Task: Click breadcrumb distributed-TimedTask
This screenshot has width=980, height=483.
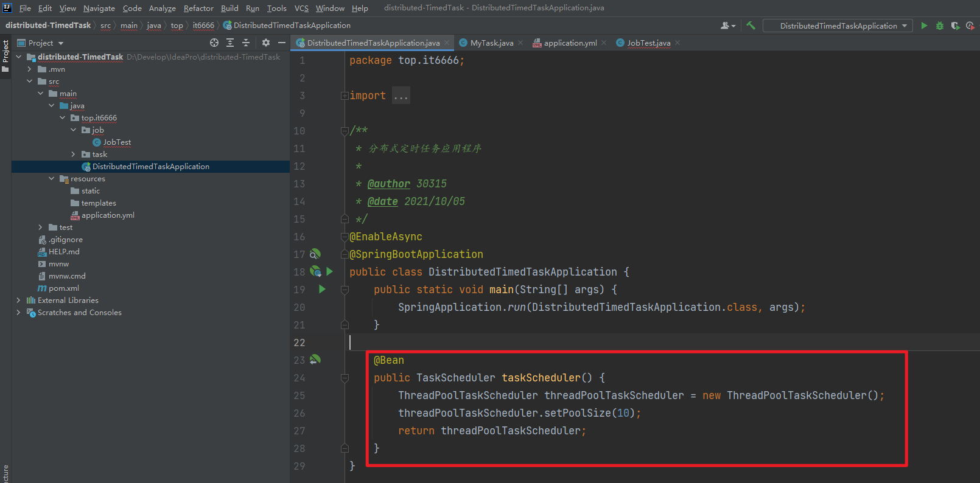Action: [x=48, y=26]
